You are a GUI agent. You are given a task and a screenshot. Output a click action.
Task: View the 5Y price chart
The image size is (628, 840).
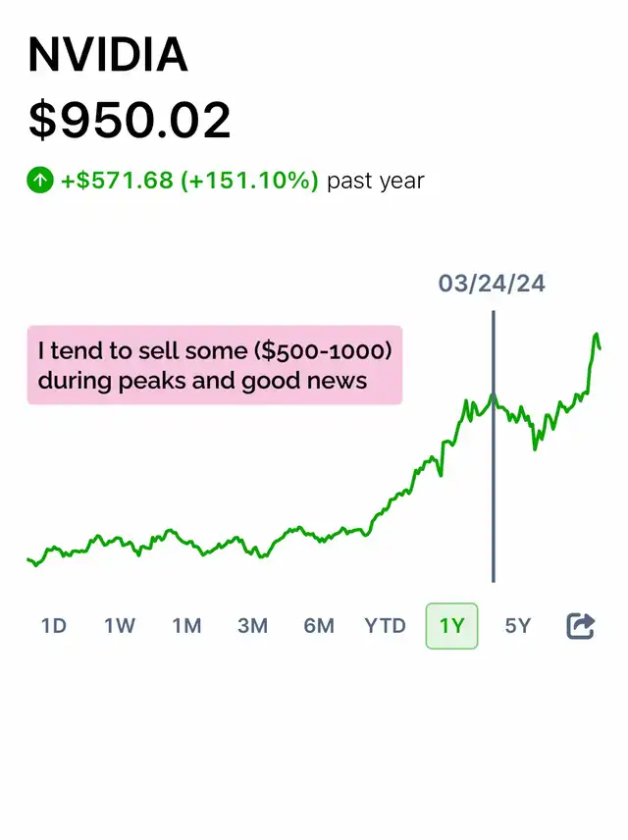517,626
